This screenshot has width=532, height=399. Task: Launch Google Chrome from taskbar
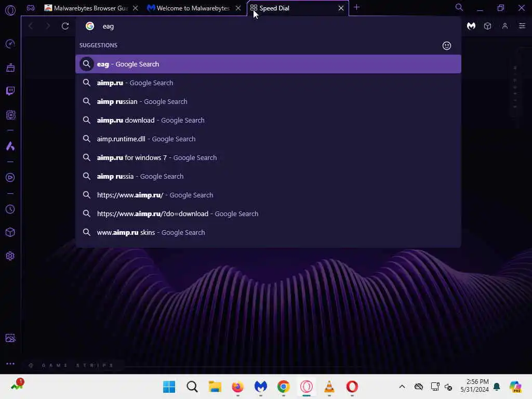(x=283, y=387)
